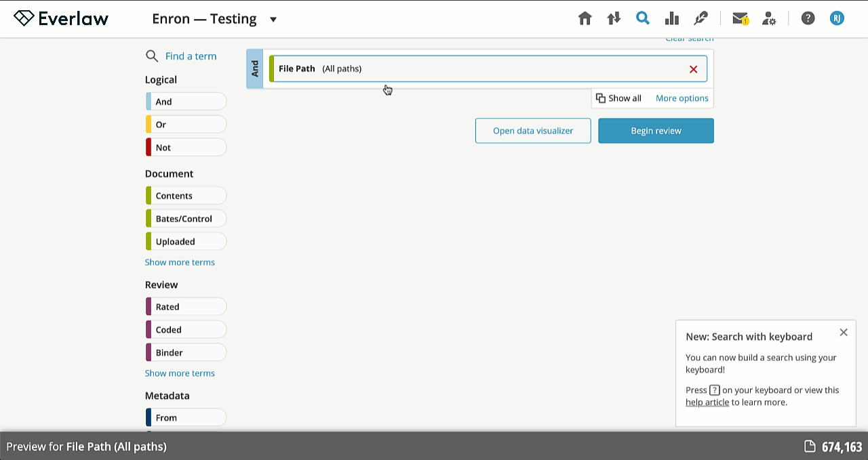Close the Search with keyboard notification

844,332
